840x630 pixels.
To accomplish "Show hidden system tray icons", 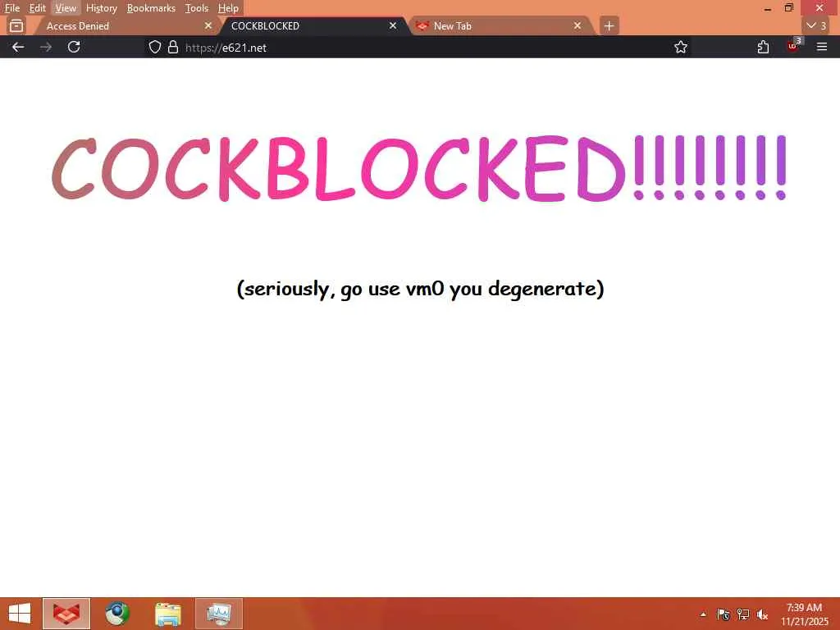I will tap(703, 614).
